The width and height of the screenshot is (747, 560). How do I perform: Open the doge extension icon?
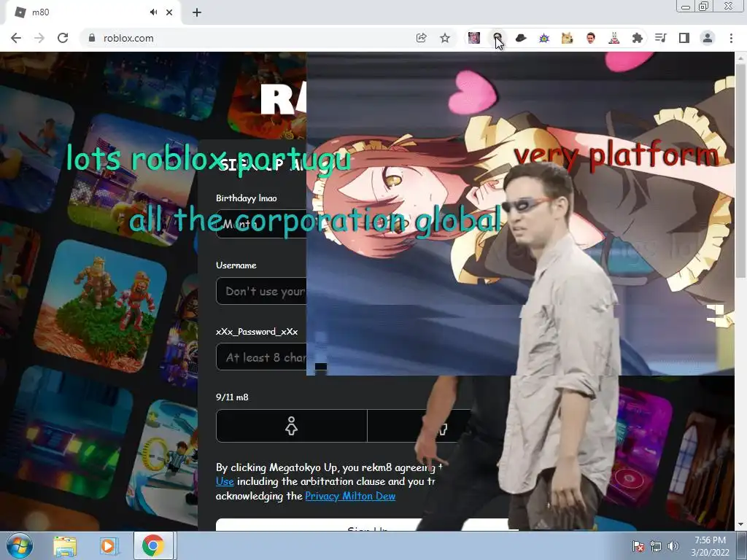568,38
